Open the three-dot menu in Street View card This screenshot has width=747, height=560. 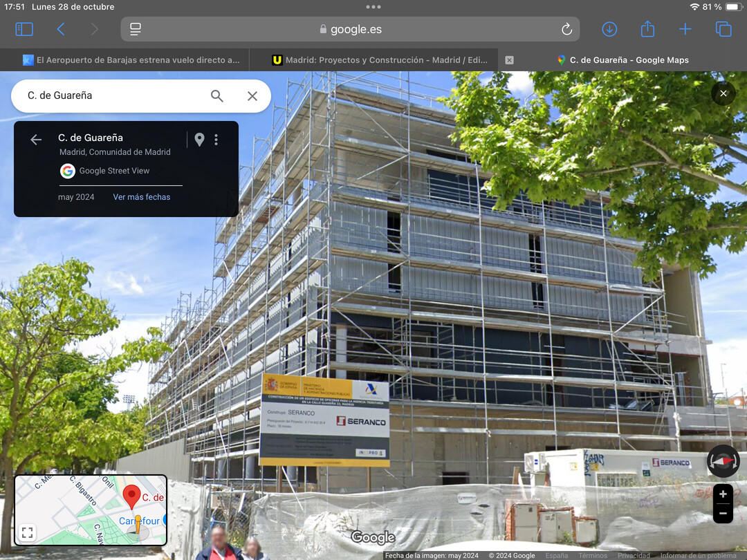pyautogui.click(x=216, y=139)
